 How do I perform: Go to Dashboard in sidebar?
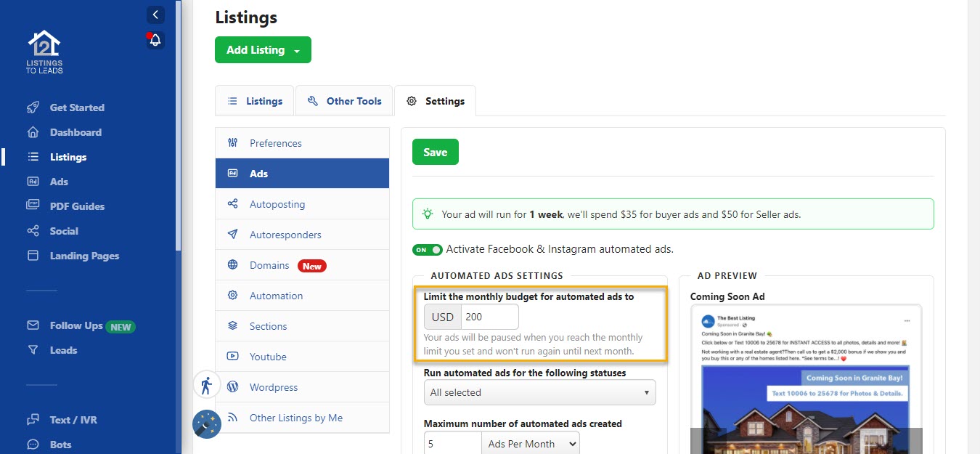click(75, 132)
